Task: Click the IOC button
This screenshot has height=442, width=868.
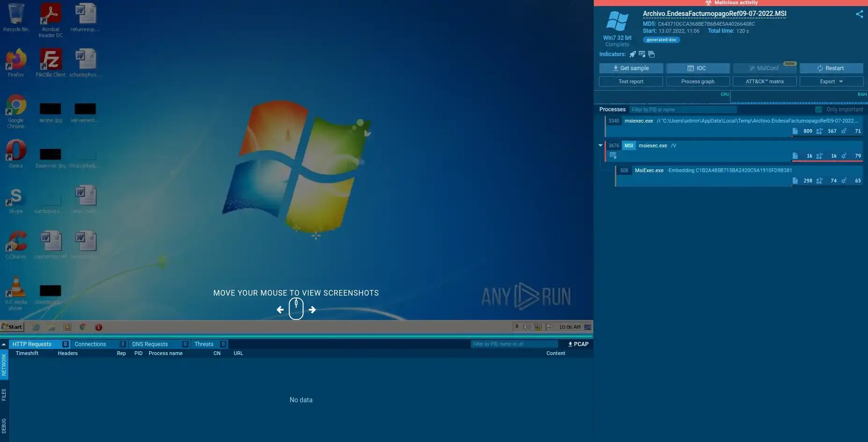Action: [x=698, y=68]
